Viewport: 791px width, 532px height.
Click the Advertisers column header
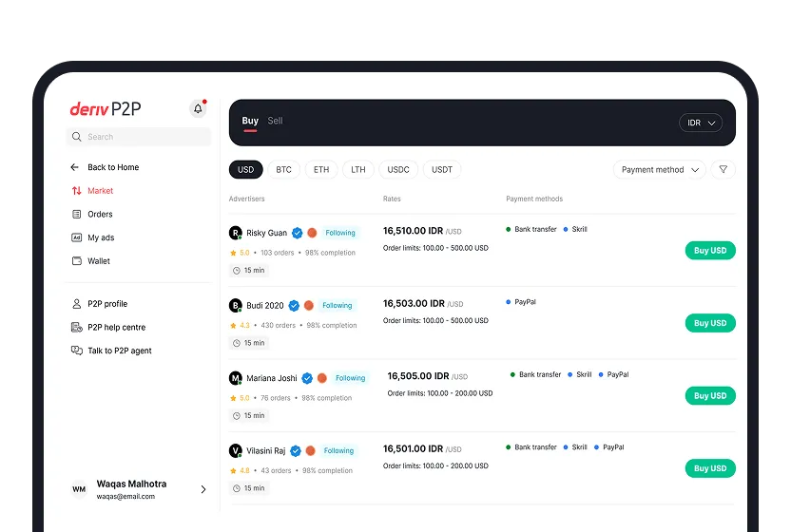pyautogui.click(x=246, y=199)
